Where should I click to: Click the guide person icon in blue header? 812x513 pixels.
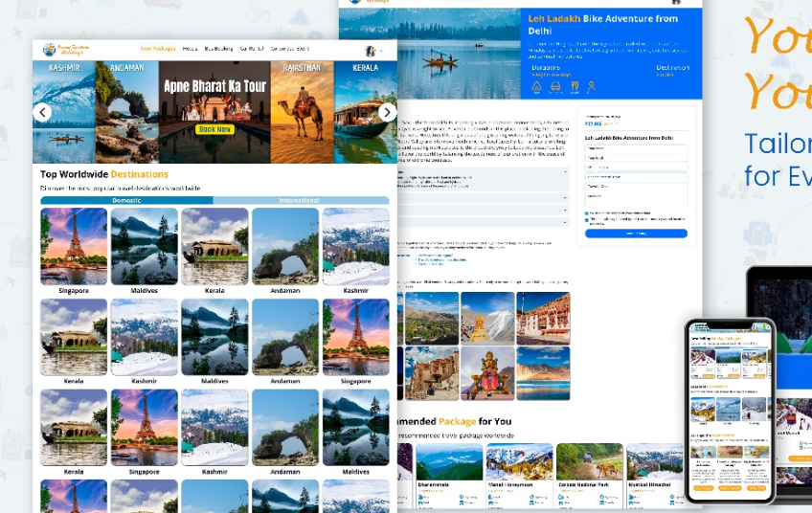point(592,87)
